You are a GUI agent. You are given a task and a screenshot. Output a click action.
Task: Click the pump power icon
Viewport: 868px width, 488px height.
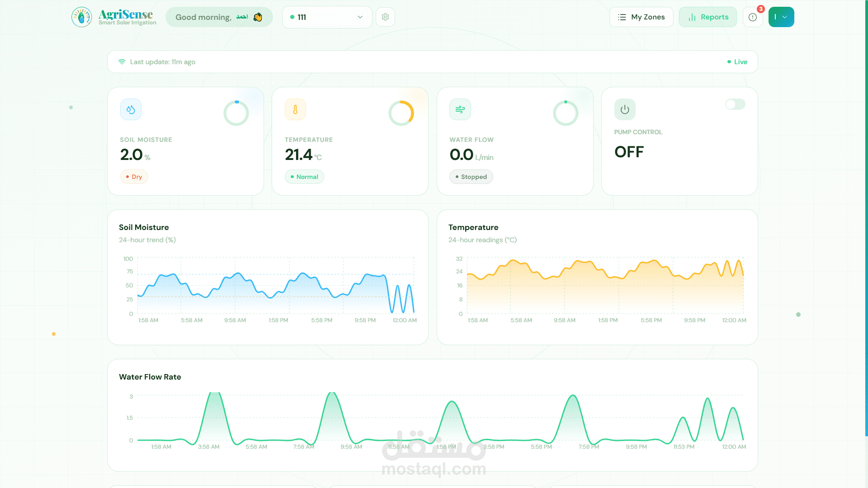(625, 109)
